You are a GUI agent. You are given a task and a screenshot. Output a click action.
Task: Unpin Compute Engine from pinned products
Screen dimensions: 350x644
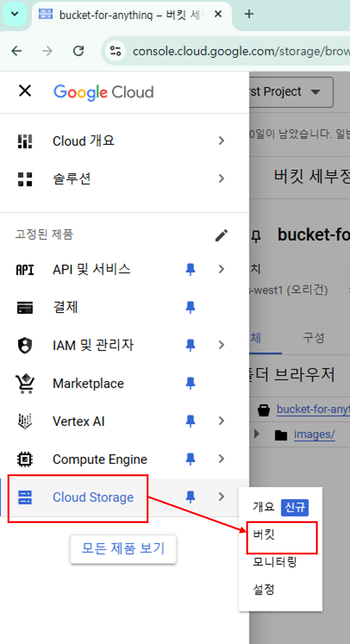tap(190, 459)
